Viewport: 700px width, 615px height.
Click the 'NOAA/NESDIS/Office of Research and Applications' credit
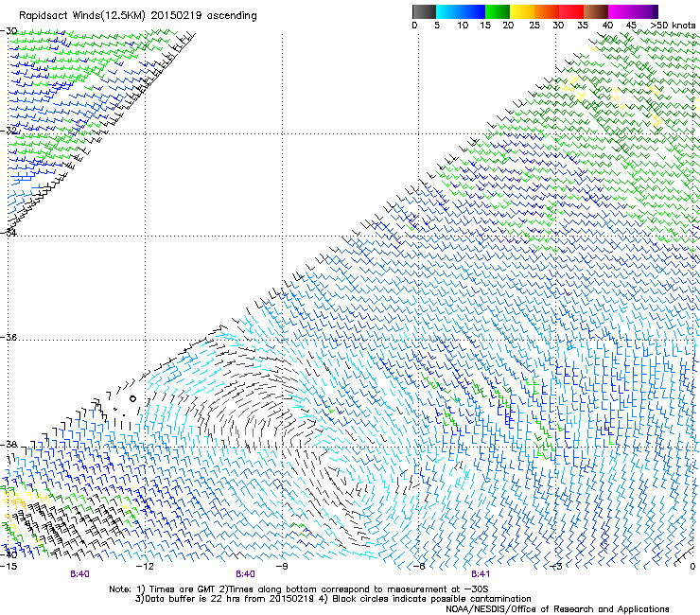pos(557,609)
